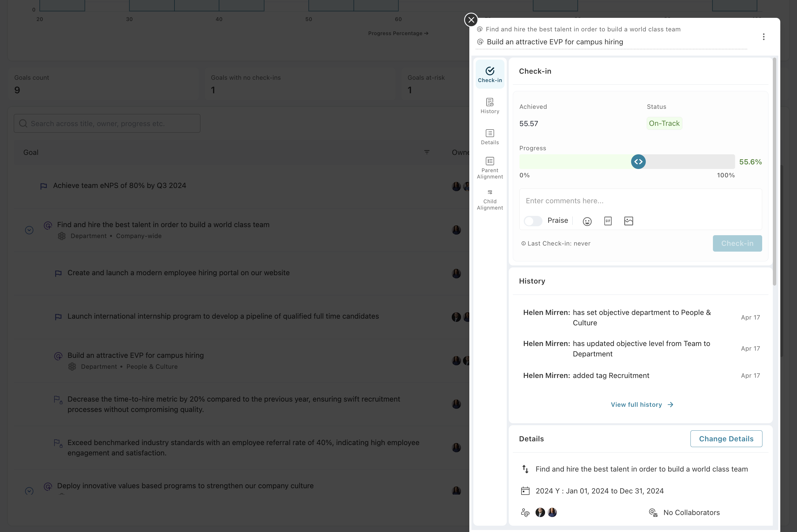Add a GIF to comment
This screenshot has width=797, height=532.
pyautogui.click(x=608, y=221)
